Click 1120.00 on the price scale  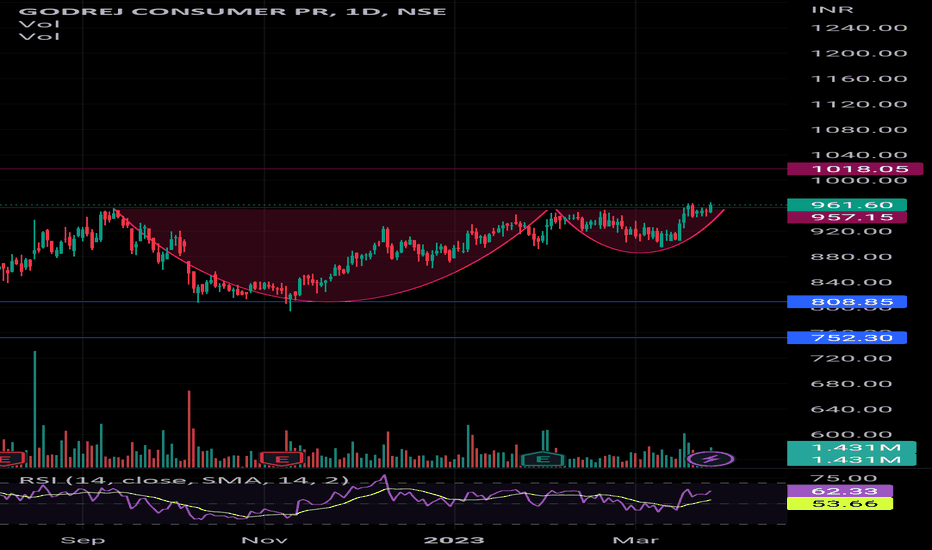point(859,105)
